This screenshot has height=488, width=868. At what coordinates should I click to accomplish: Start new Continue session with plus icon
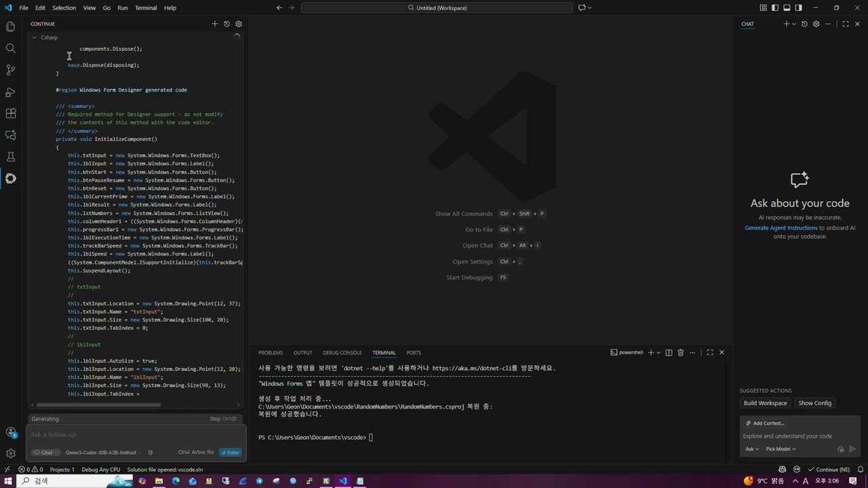(x=215, y=24)
